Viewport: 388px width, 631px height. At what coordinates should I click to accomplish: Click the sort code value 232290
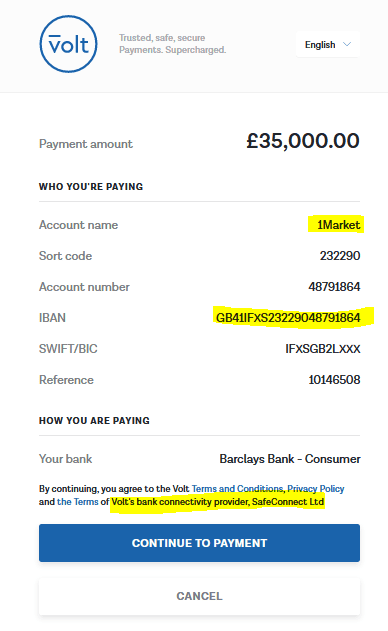click(340, 256)
